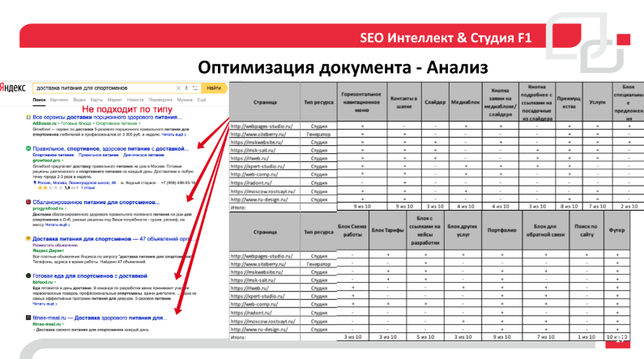Screen dimensions: 644x359
Task: Click the fitnes-meal.ru result favicon
Action: (x=28, y=318)
